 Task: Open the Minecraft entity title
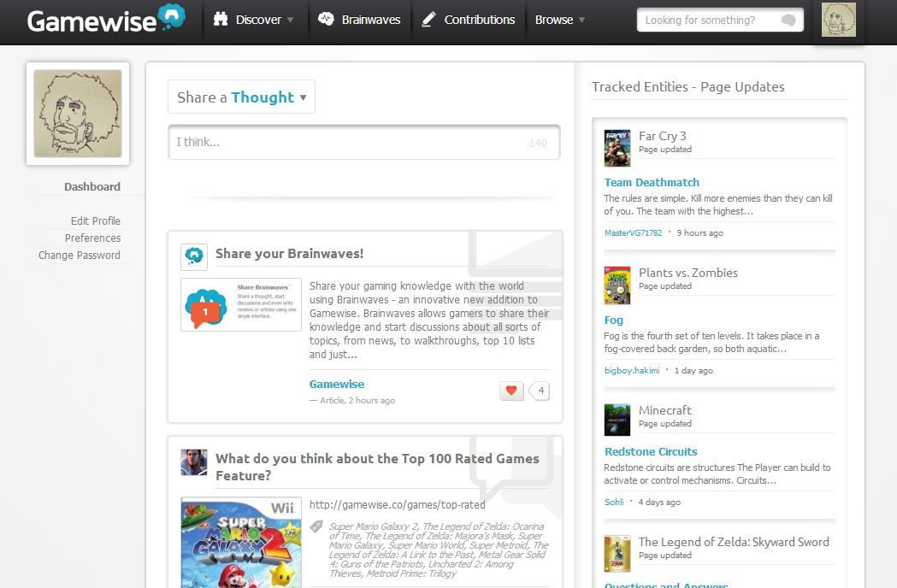pyautogui.click(x=664, y=410)
